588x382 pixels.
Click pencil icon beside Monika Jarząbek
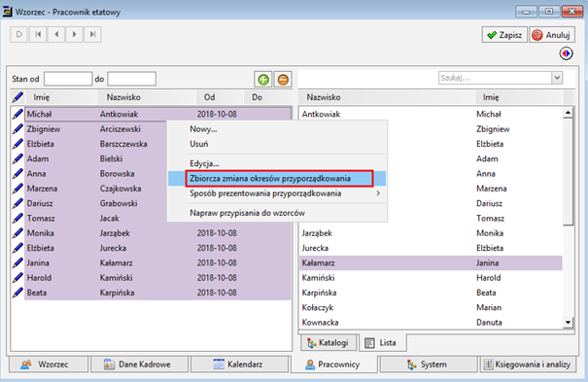coord(17,233)
